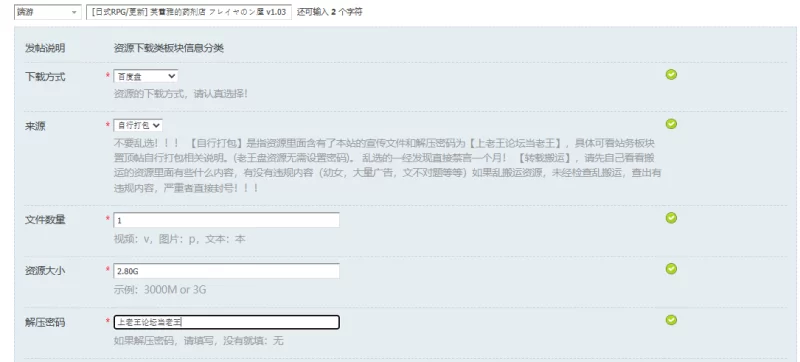Click the 还可输入 2 个字符 counter text
The image size is (800, 362).
330,12
